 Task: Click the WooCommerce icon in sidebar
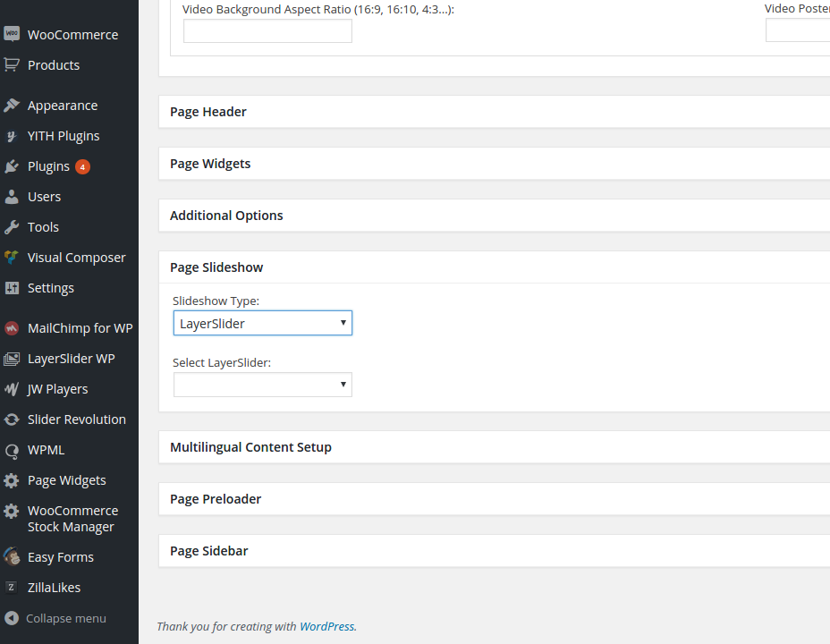pos(12,34)
